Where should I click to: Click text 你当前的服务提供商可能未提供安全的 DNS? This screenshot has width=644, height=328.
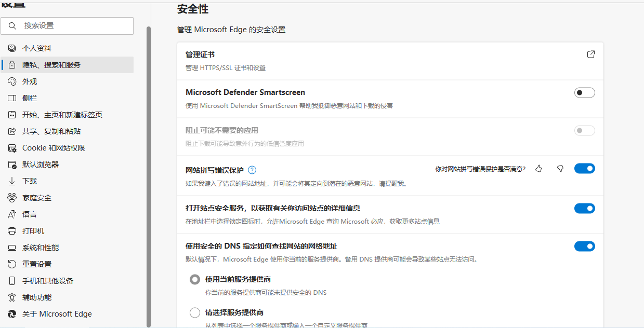[266, 293]
